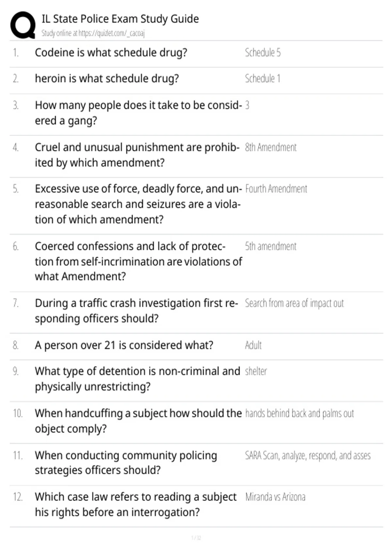Click the shelter answer text
The height and width of the screenshot is (556, 392).
click(x=256, y=371)
